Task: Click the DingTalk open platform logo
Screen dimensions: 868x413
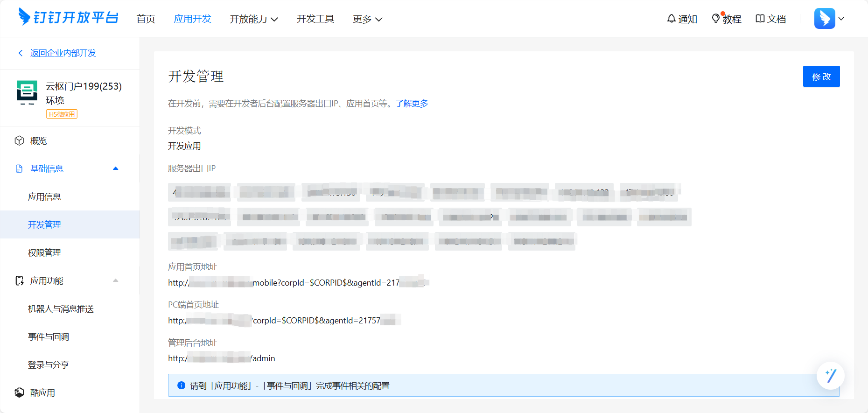Action: click(68, 17)
